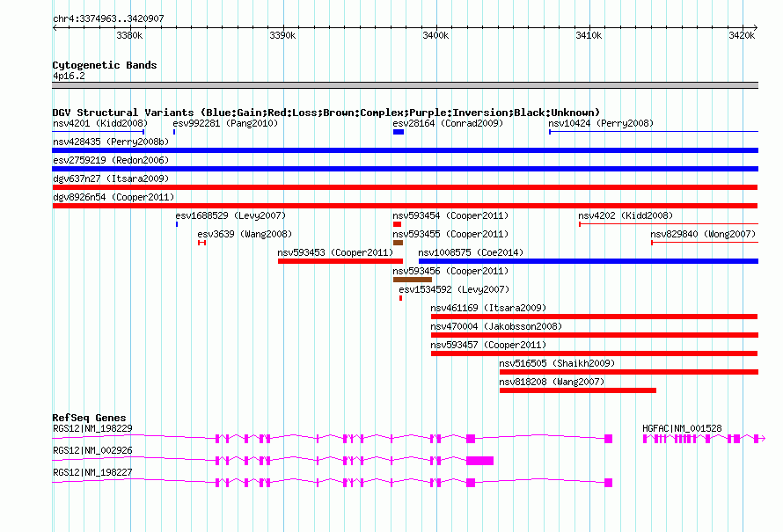This screenshot has height=532, width=783.
Task: Click the nsv4202 thin red line
Action: pos(669,224)
